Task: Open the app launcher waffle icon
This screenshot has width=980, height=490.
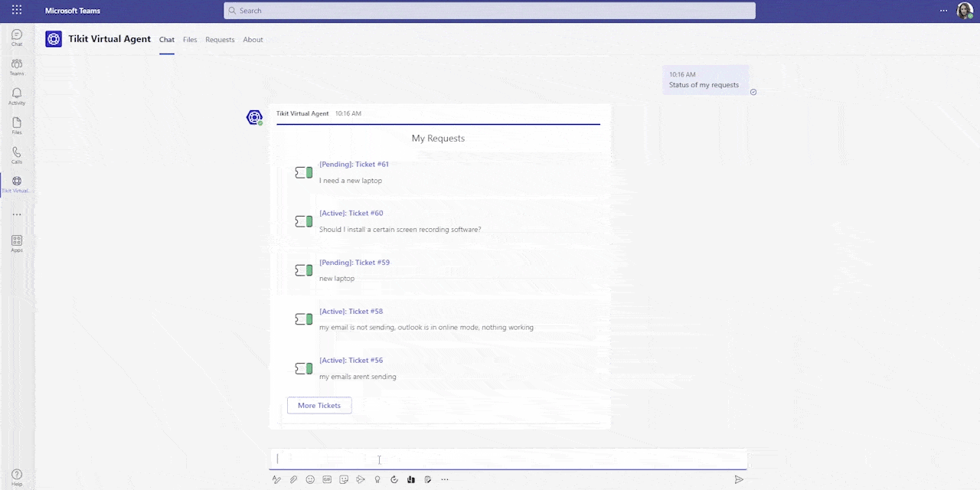Action: click(17, 11)
